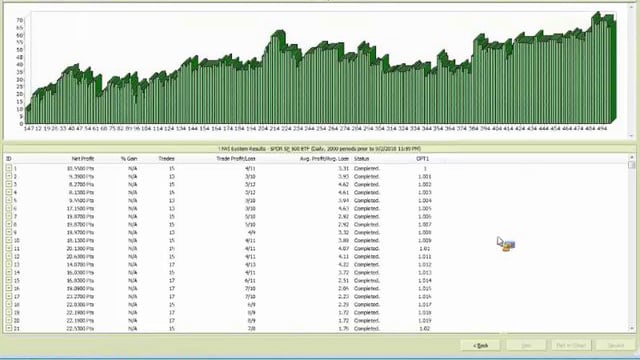Expand result row ID 11

[9, 248]
